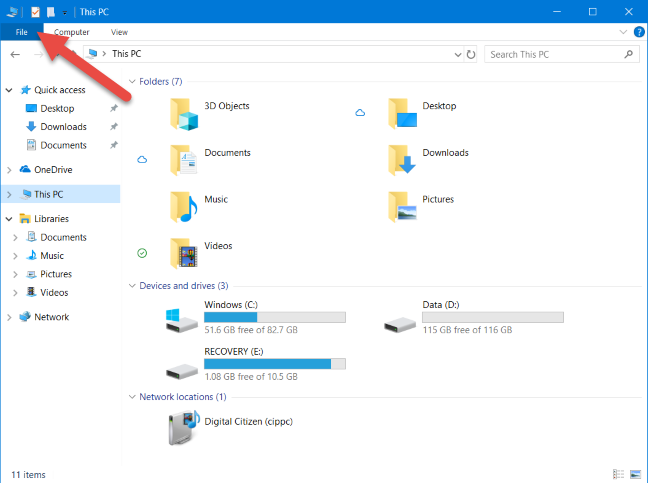Image resolution: width=648 pixels, height=483 pixels.
Task: Open the Computer ribbon tab
Action: 71,32
